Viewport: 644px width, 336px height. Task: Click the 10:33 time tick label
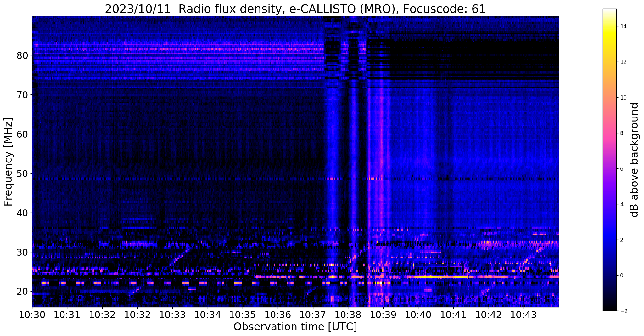[172, 315]
